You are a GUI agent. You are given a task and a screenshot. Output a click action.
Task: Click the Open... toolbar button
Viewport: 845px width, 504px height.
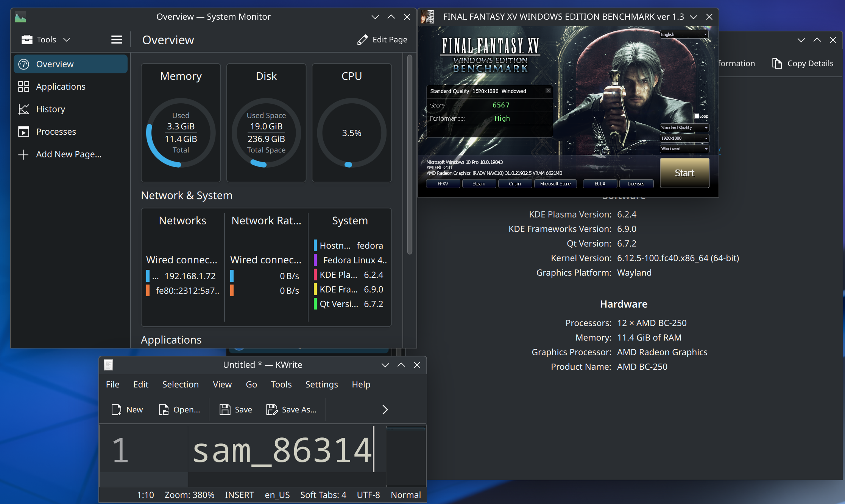point(179,409)
